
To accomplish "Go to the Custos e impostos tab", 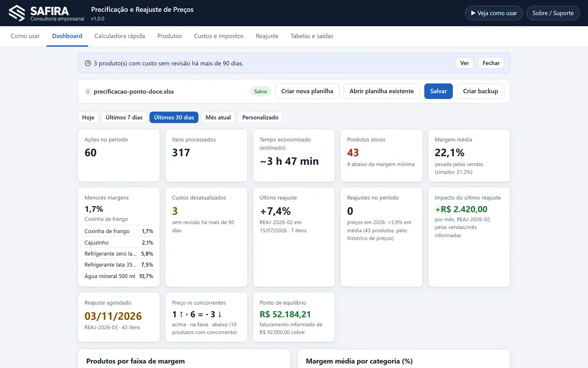I will tap(219, 36).
